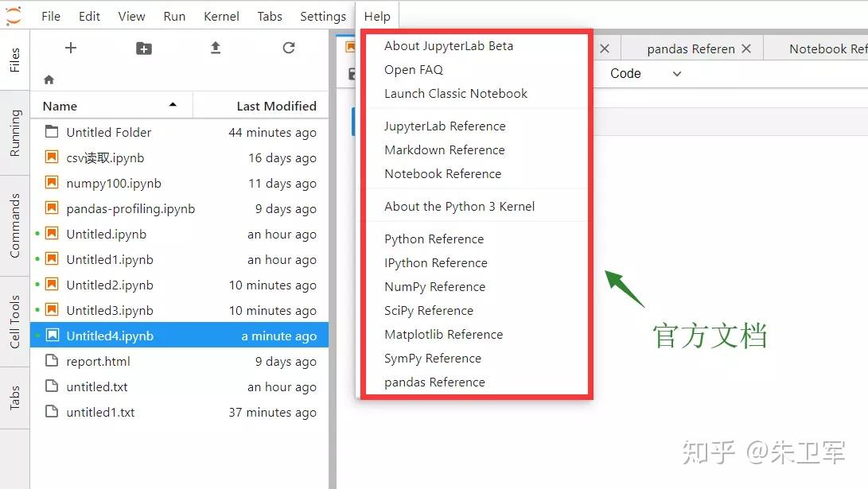868x489 pixels.
Task: Sort files by Last Modified column
Action: 261,106
